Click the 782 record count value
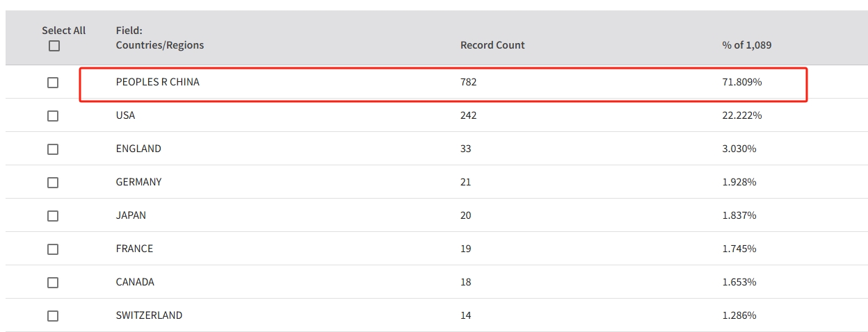 tap(468, 82)
